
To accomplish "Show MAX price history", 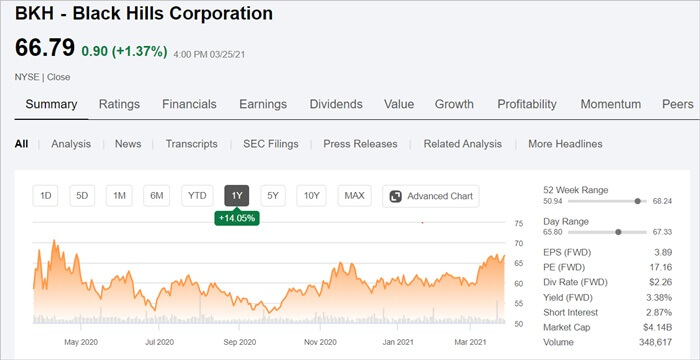I will point(354,196).
